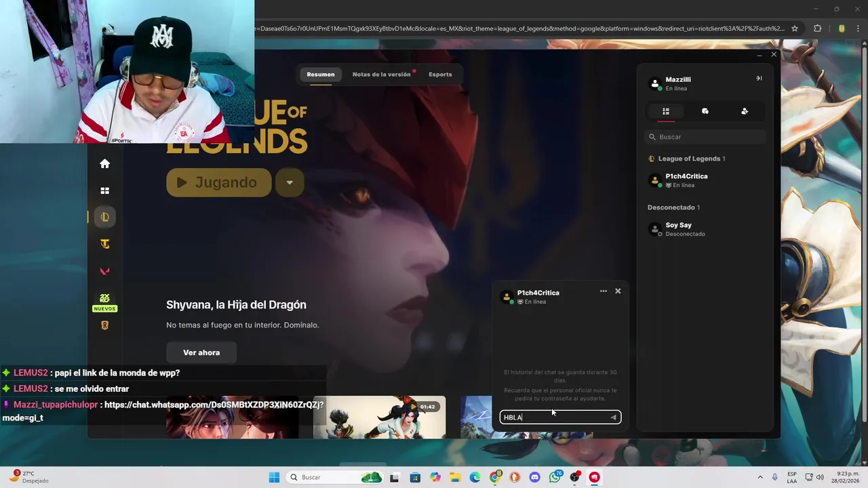
Task: Open the WhatsApp link in stream chat
Action: tap(214, 405)
